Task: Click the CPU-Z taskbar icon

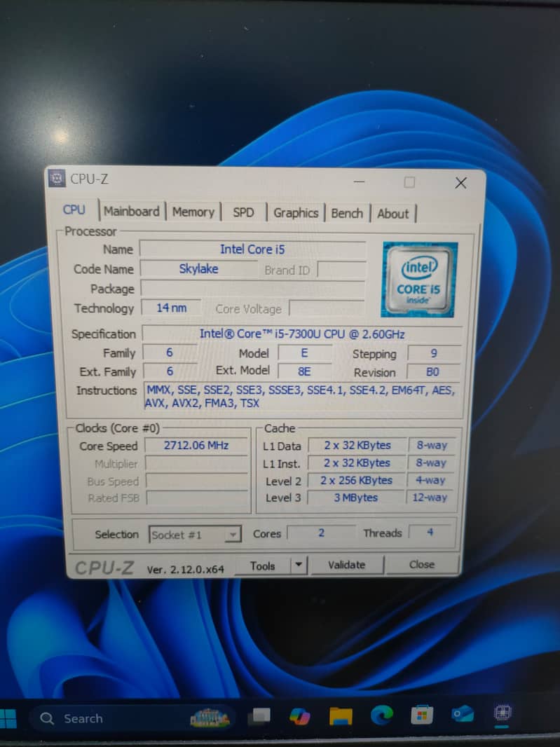Action: click(503, 713)
